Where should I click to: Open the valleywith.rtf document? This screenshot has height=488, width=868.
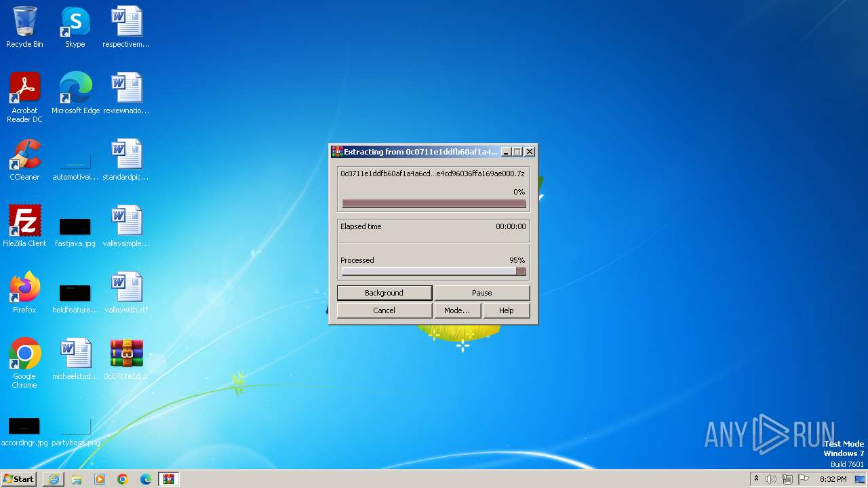[x=126, y=293]
